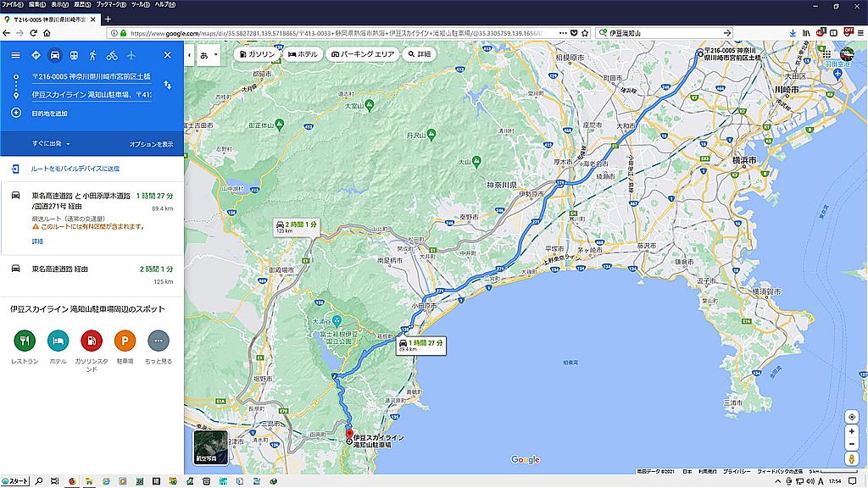
Task: Open 詳細 link for the fastest route
Action: (x=37, y=241)
